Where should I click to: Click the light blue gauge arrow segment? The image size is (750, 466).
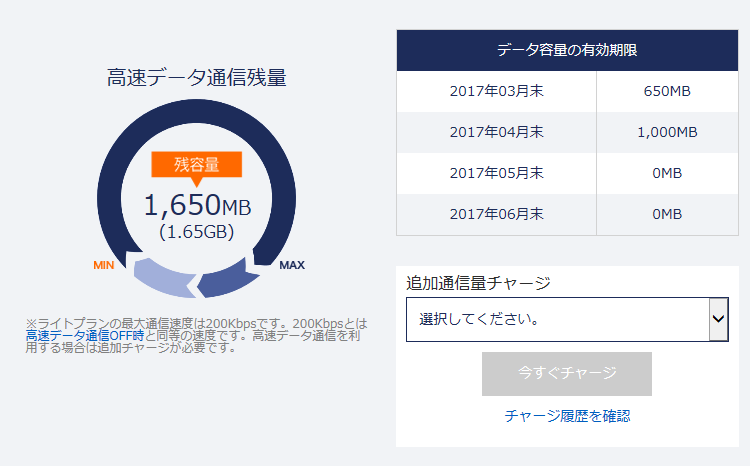(x=163, y=277)
